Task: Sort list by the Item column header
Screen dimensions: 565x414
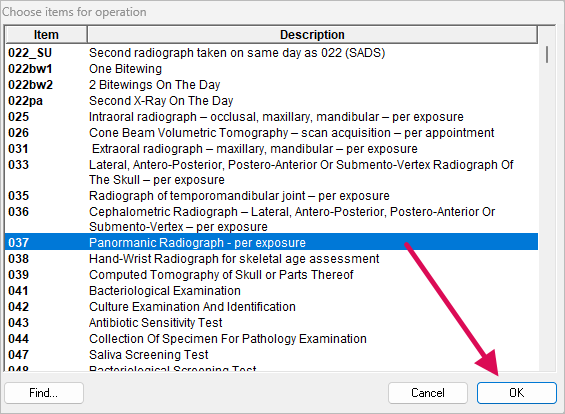Action: pyautogui.click(x=46, y=35)
